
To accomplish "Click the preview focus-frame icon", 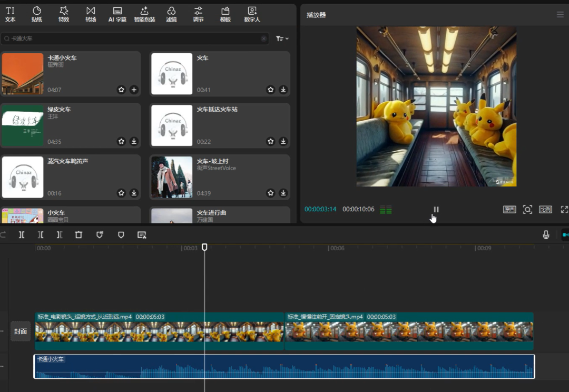I will [527, 209].
